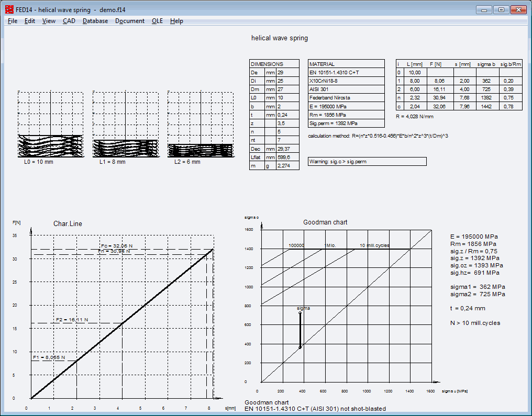Open the OLE menu

coord(157,21)
